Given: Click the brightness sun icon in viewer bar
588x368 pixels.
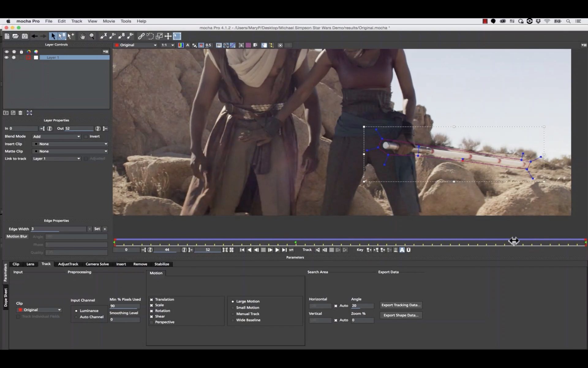Looking at the screenshot, I should click(x=280, y=45).
